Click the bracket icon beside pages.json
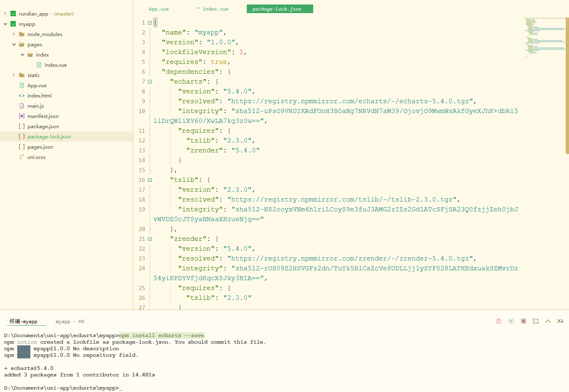 point(22,147)
